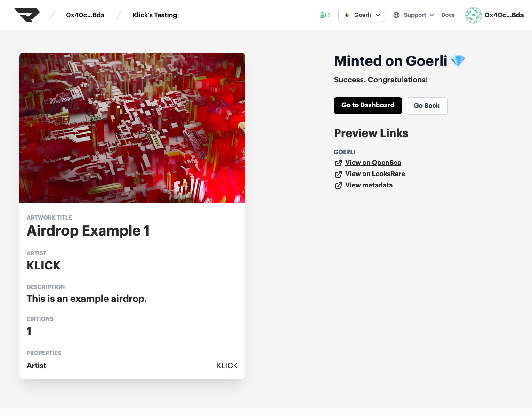Screen dimensions: 532x415
Task: Click the description 'This is an example airdrop.'
Action: (87, 299)
